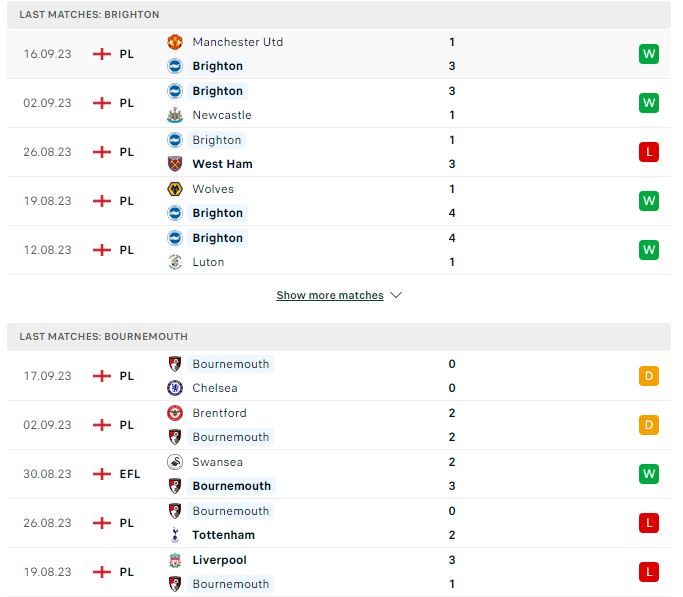Click the Tottenham team name

223,535
